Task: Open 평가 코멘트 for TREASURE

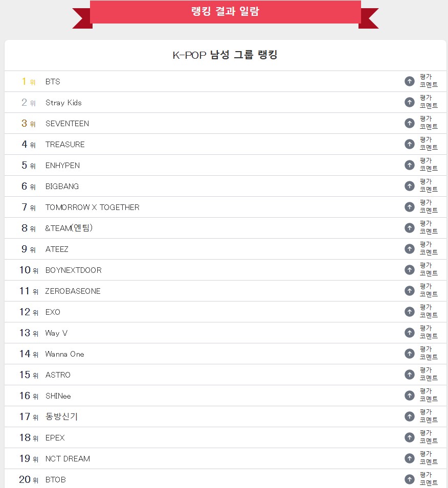Action: coord(429,144)
